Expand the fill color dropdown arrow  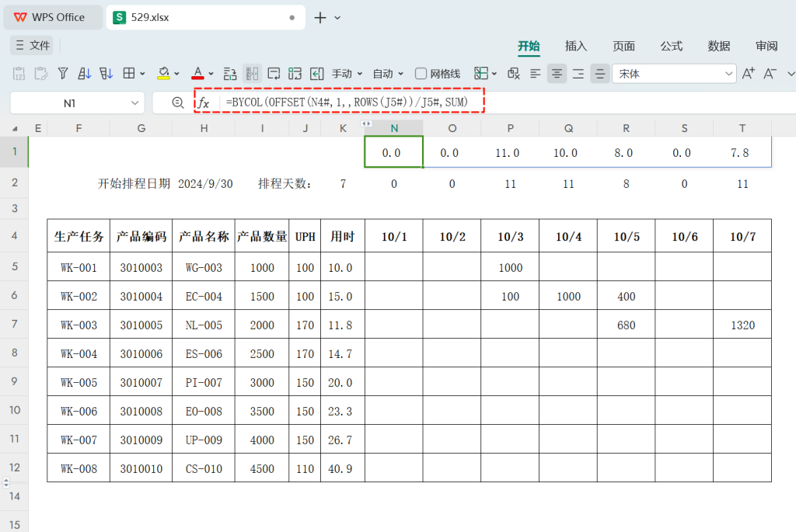tap(176, 74)
